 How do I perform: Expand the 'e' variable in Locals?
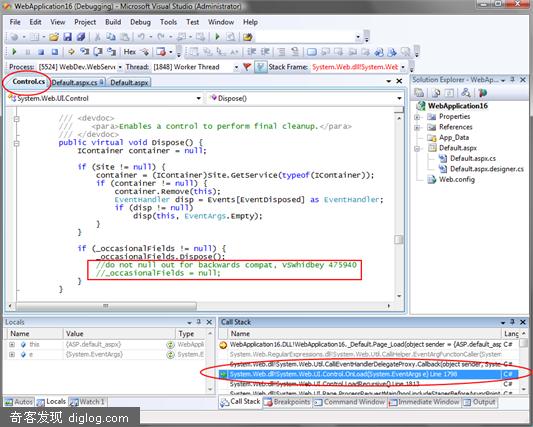click(x=12, y=355)
